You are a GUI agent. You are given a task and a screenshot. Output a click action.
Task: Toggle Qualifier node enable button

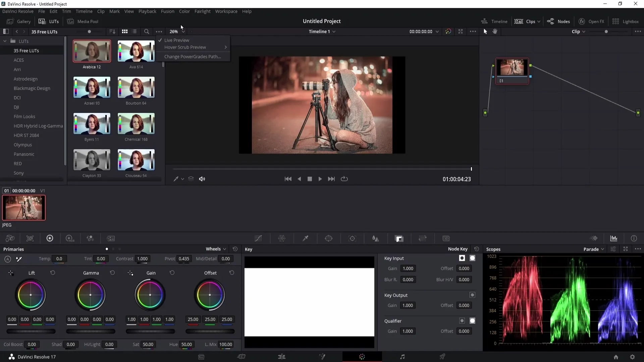pyautogui.click(x=462, y=320)
